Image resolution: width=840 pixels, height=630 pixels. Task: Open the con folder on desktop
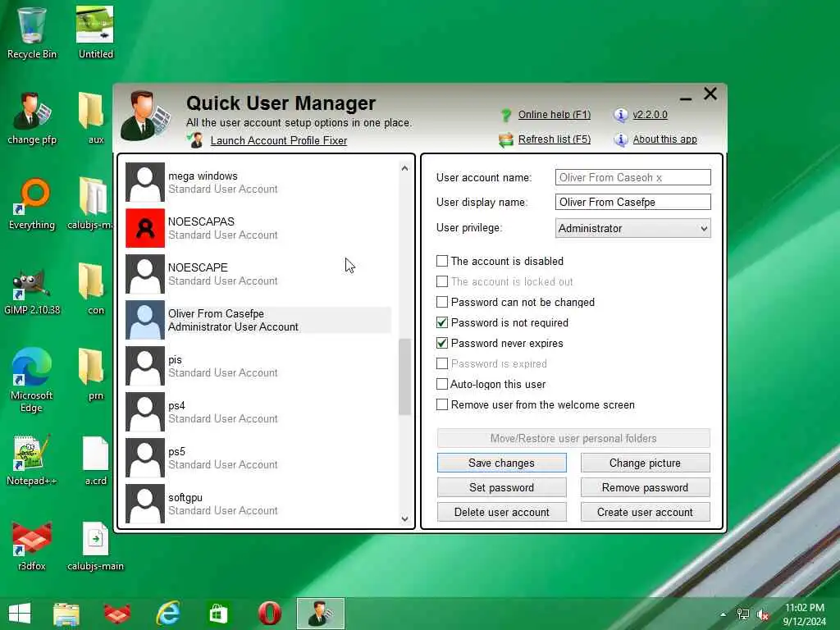95,290
